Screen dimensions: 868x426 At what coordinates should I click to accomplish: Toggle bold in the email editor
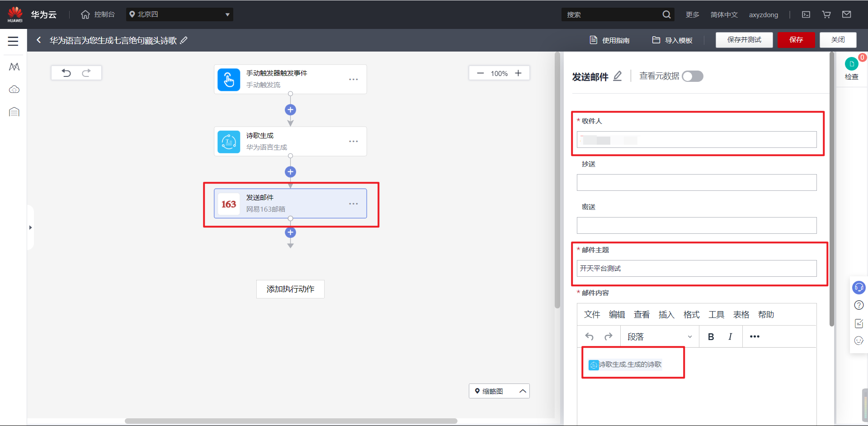point(711,336)
